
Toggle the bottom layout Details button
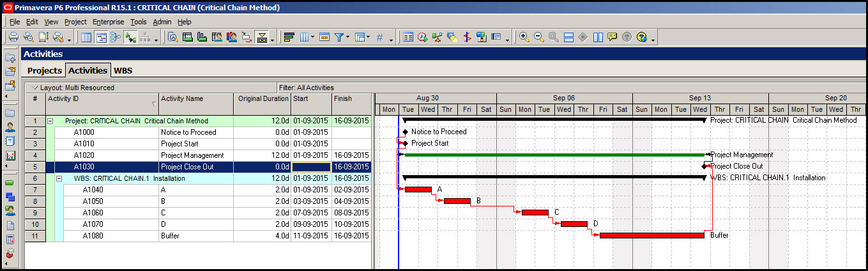(x=262, y=37)
